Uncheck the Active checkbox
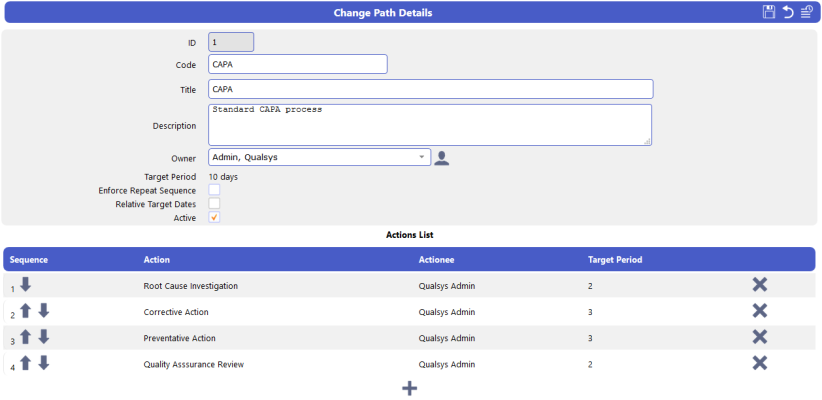Screen dimensions: 822x400 [x=214, y=218]
